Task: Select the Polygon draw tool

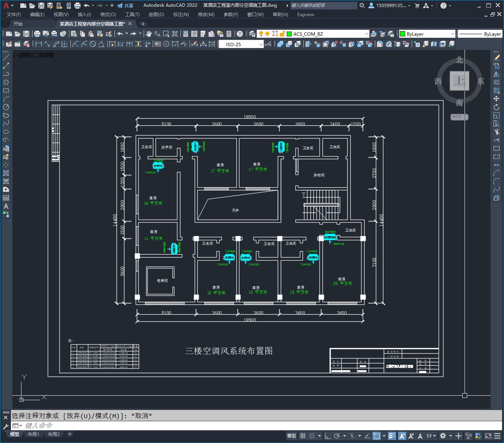Action: click(6, 82)
